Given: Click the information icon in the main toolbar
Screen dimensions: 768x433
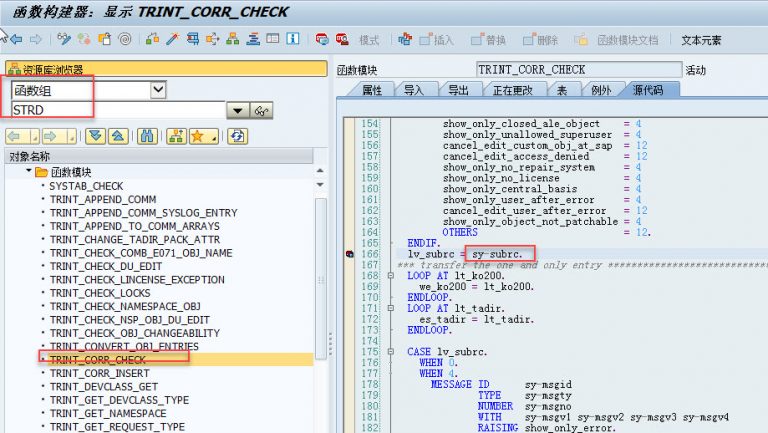Looking at the screenshot, I should click(x=294, y=39).
